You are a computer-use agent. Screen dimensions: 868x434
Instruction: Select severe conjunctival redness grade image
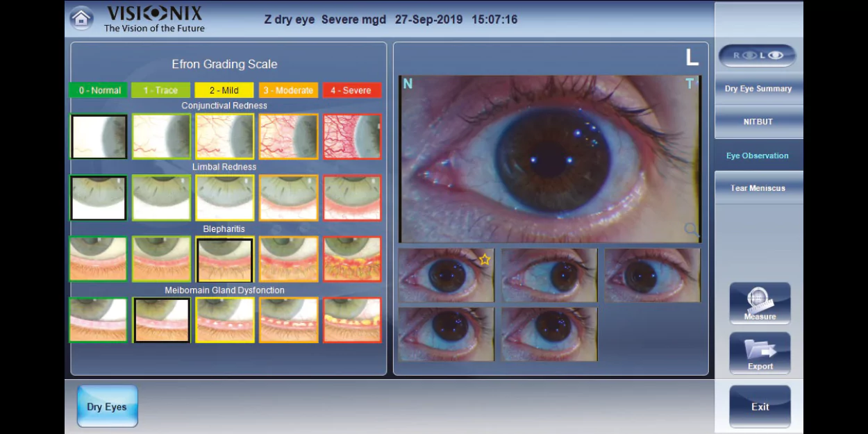pyautogui.click(x=352, y=137)
